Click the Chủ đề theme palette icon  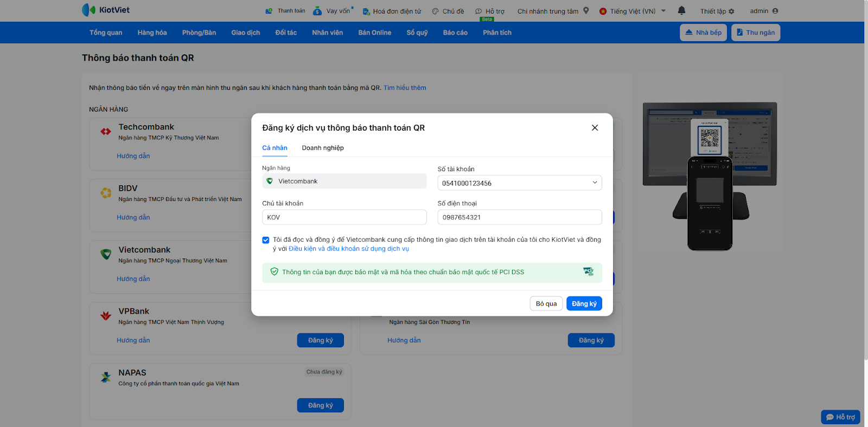[435, 11]
